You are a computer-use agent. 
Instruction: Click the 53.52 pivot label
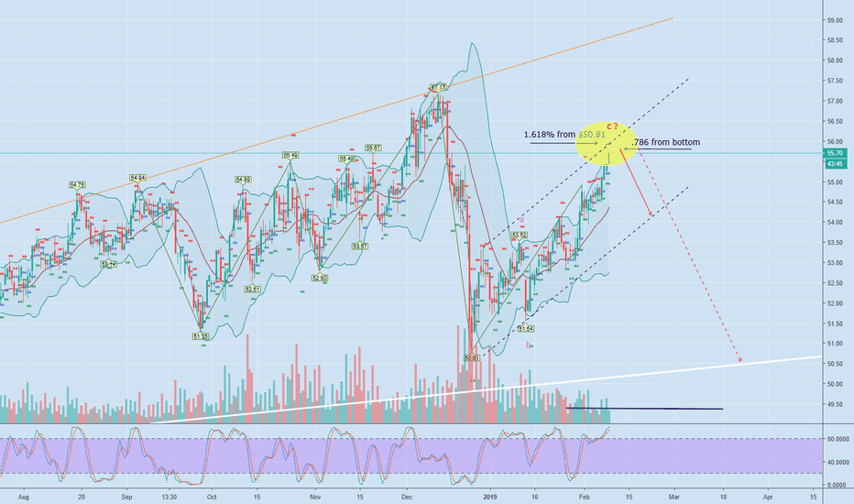[519, 236]
